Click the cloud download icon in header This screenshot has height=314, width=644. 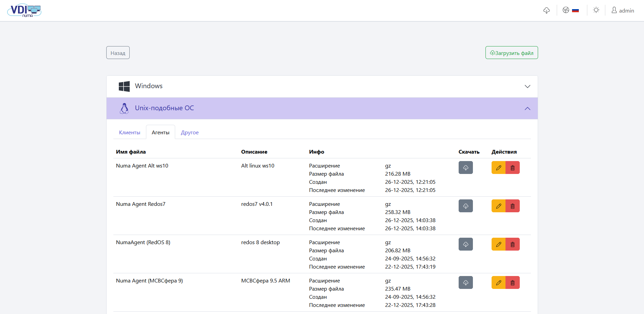(x=546, y=11)
